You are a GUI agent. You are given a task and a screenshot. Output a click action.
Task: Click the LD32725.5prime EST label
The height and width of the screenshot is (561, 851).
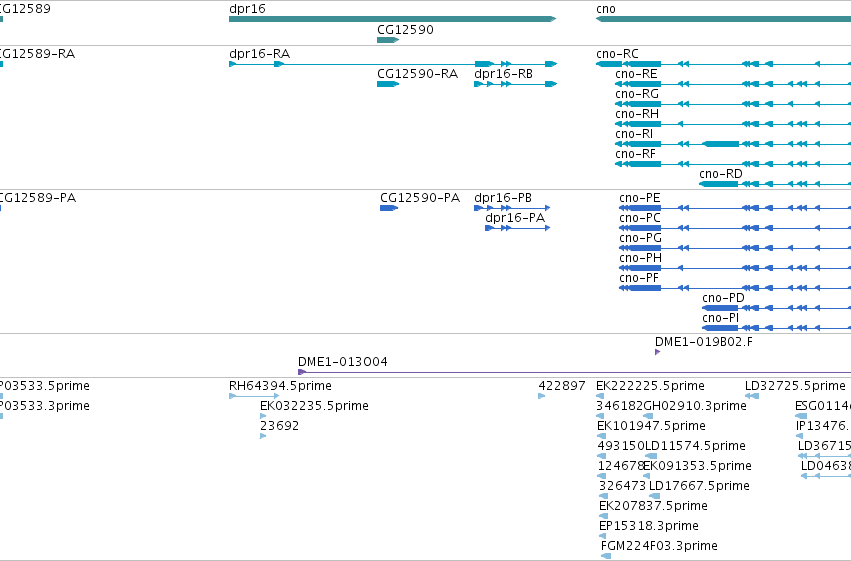coord(795,386)
